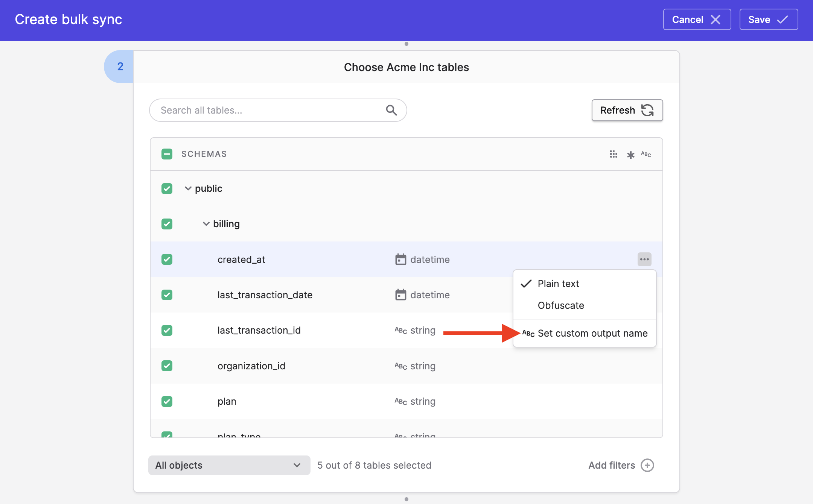Click the Save button
This screenshot has width=813, height=504.
click(768, 20)
